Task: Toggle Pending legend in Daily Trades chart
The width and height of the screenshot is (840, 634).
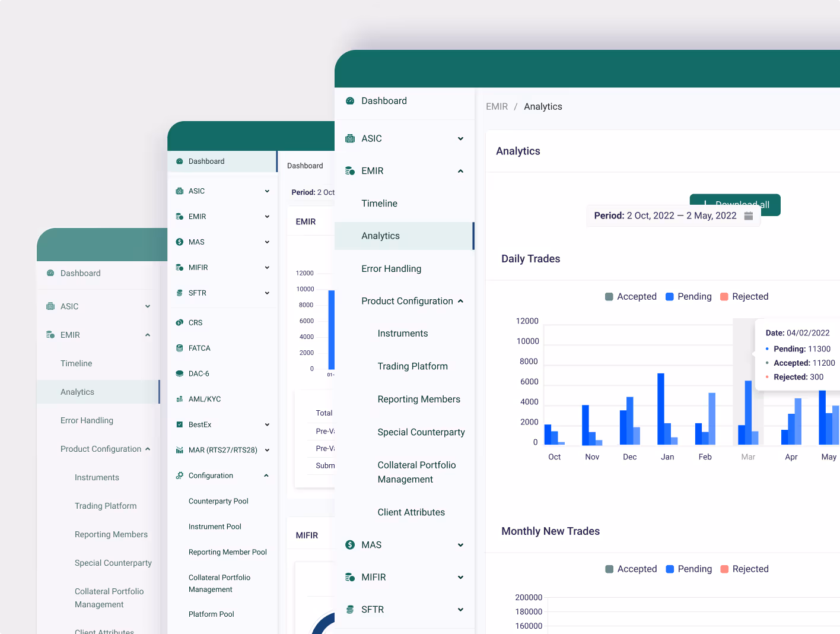Action: coord(689,297)
